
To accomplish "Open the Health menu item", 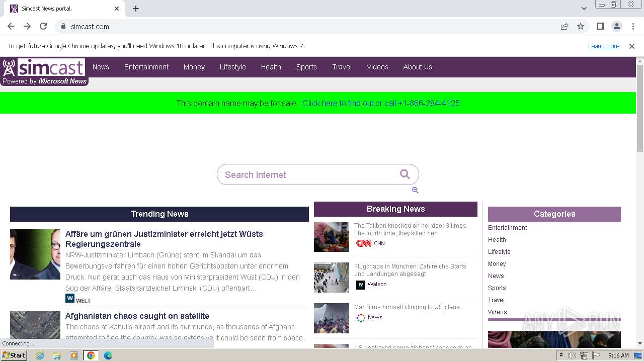I will point(271,67).
